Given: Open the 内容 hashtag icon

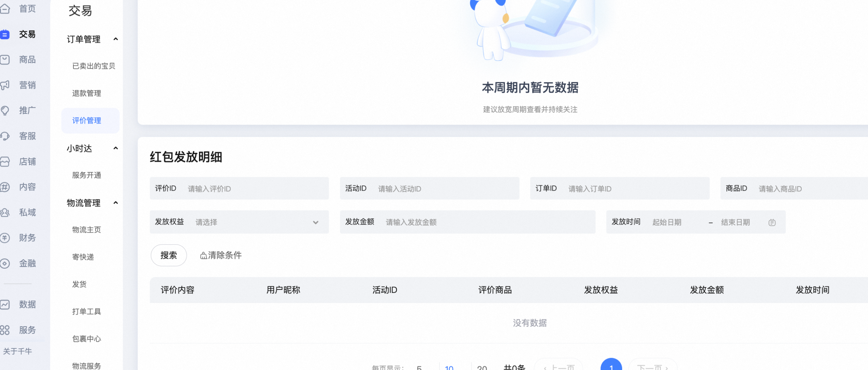Looking at the screenshot, I should pyautogui.click(x=5, y=187).
